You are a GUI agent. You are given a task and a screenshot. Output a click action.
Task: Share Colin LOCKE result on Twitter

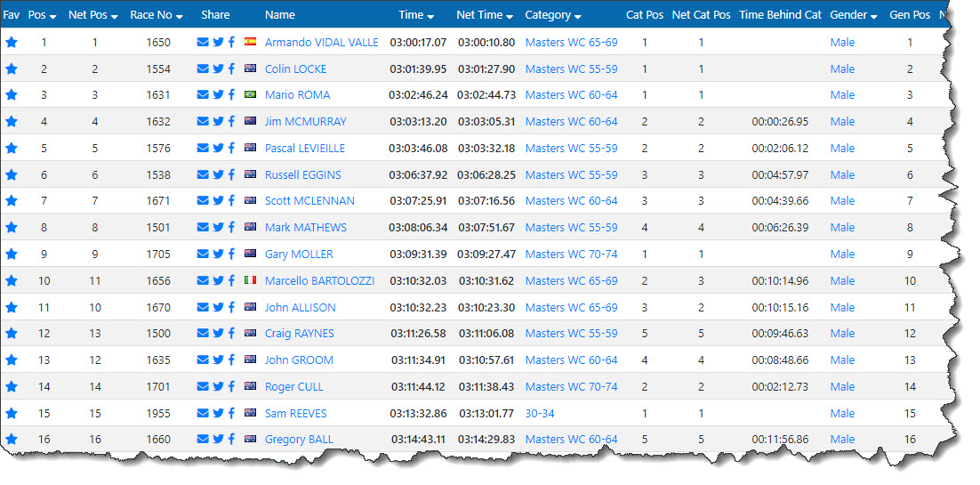click(x=218, y=69)
